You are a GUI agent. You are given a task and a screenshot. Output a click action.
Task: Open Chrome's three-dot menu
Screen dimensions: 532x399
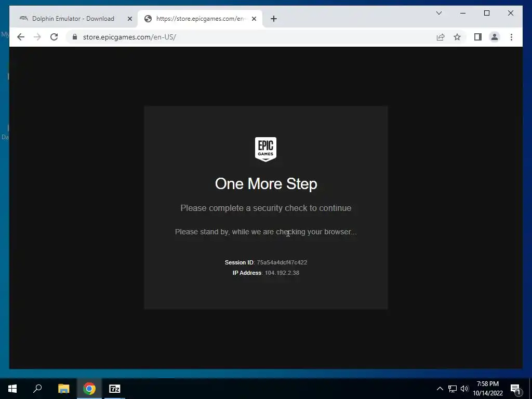511,37
